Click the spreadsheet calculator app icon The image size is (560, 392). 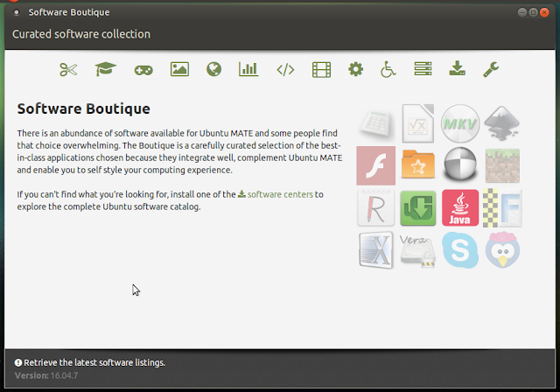tap(375, 124)
